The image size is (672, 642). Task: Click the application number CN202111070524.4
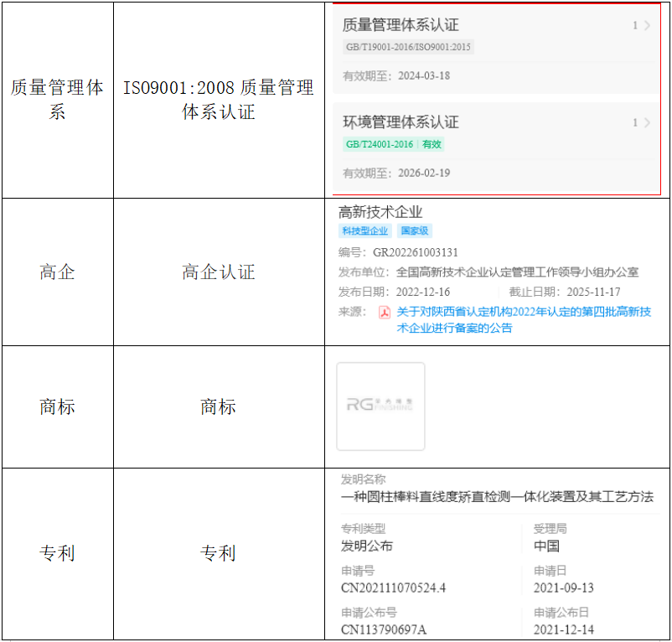(394, 588)
